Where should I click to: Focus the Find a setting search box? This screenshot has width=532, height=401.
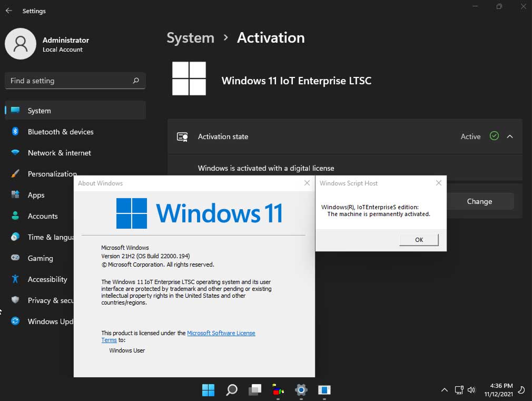click(75, 81)
